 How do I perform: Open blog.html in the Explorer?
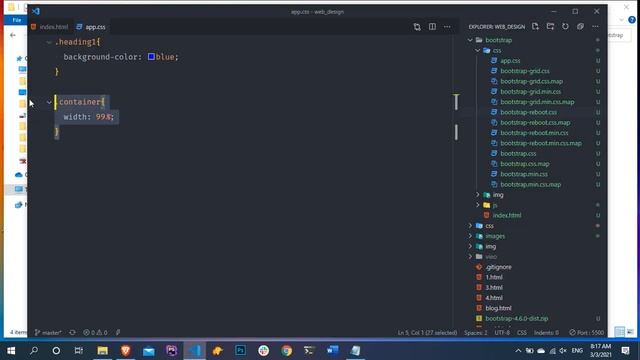click(498, 308)
